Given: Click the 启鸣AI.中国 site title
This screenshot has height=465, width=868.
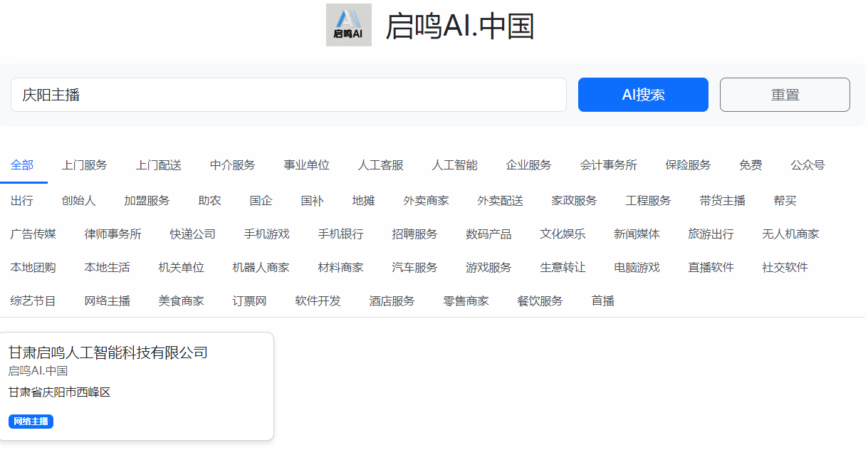Looking at the screenshot, I should 460,26.
